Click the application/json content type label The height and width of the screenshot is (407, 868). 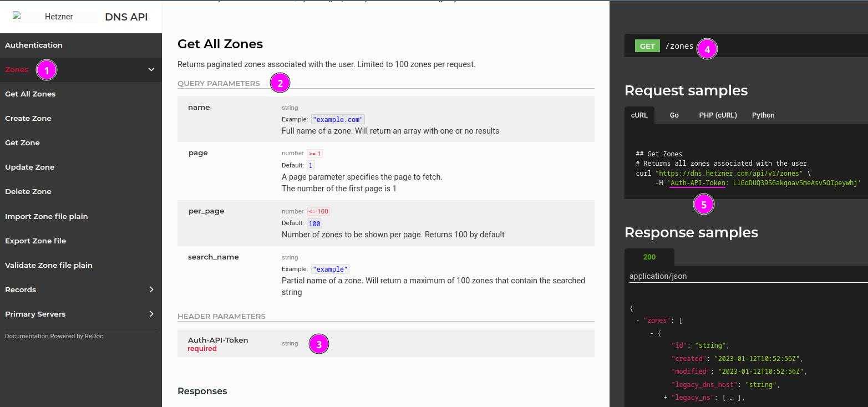click(658, 276)
